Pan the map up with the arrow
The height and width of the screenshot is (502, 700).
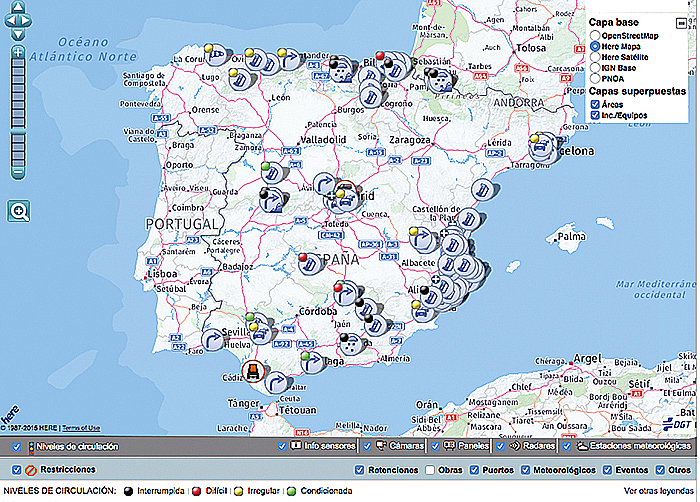click(18, 9)
